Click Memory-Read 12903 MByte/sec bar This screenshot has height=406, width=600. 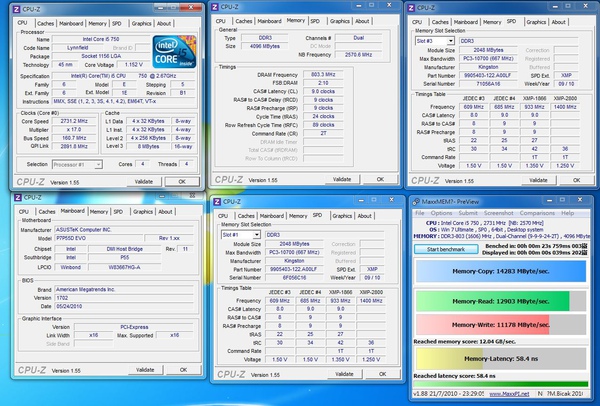pos(501,301)
